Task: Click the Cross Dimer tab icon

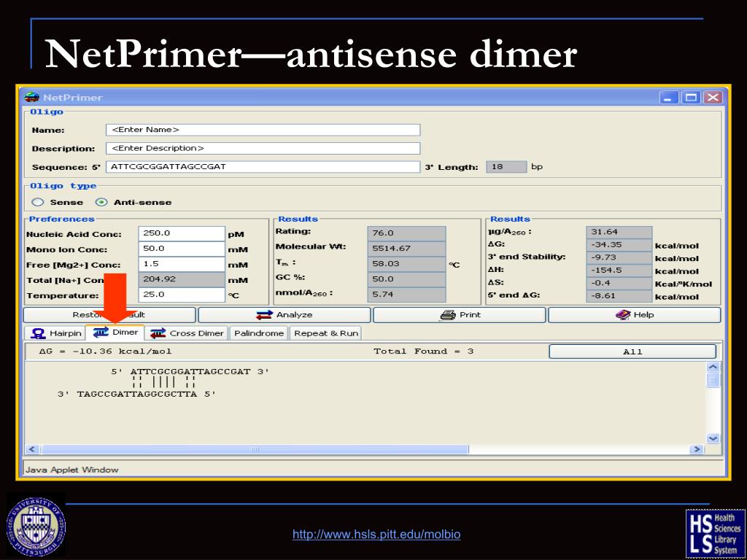Action: [x=158, y=333]
